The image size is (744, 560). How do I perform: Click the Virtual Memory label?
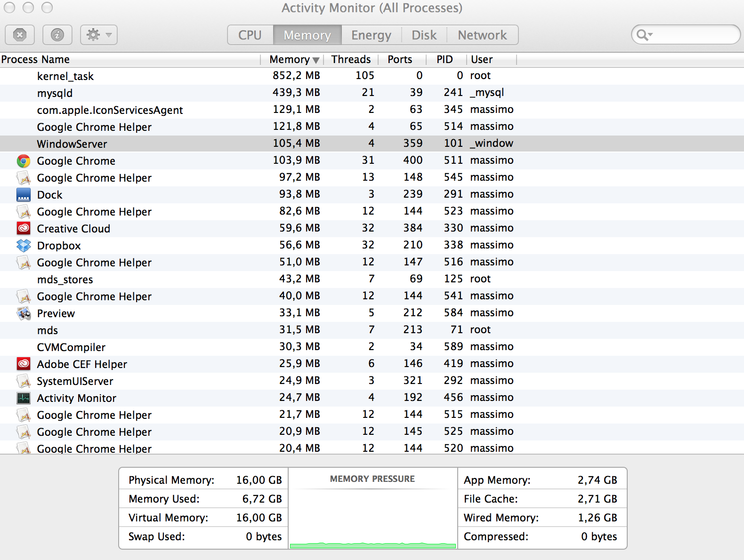coord(169,518)
